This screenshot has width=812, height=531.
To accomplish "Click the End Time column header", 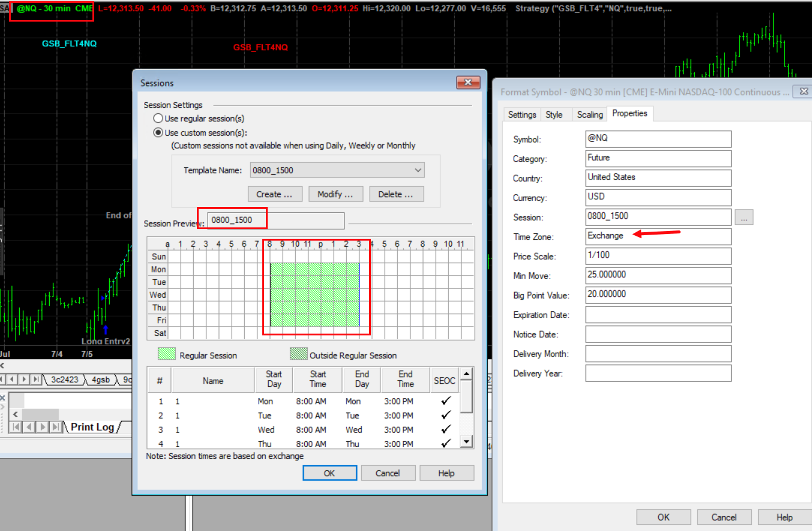I will 405,379.
